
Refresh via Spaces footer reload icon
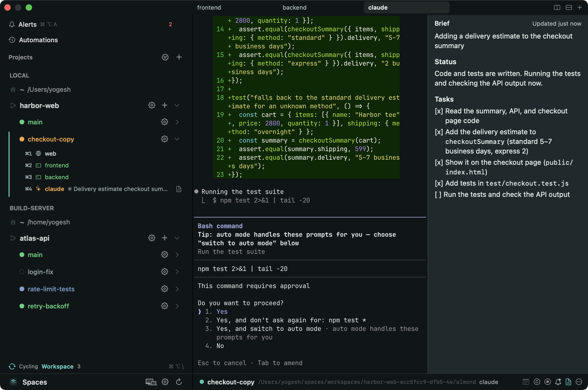click(x=179, y=382)
